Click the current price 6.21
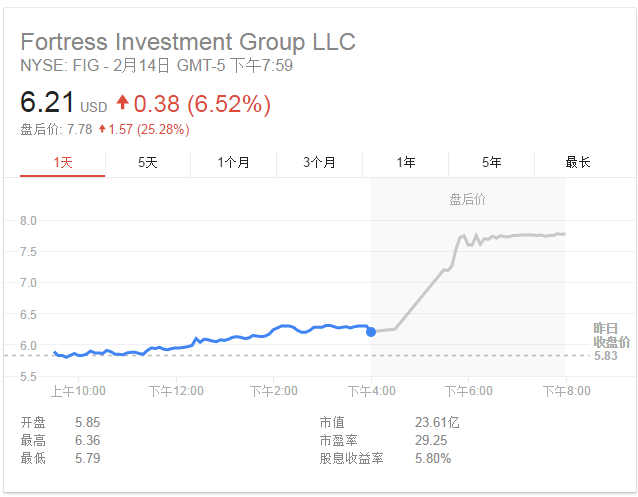Image resolution: width=638 pixels, height=497 pixels. 47,103
